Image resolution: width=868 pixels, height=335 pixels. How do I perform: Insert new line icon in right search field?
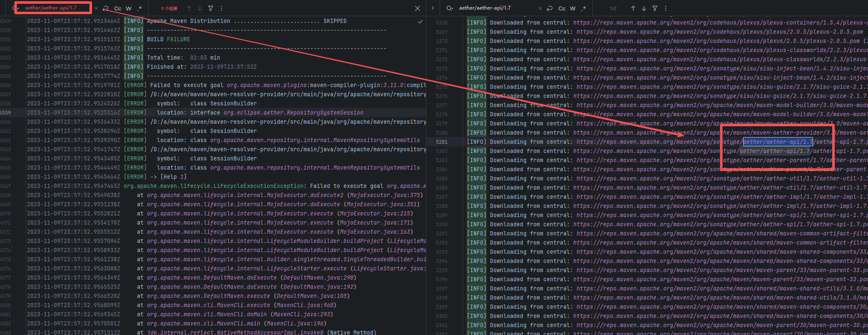pyautogui.click(x=550, y=8)
